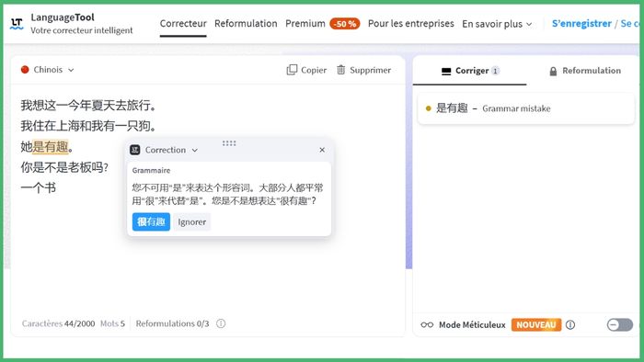Screen dimensions: 644x362
Task: Click the Corriger tab icon
Action: click(446, 72)
